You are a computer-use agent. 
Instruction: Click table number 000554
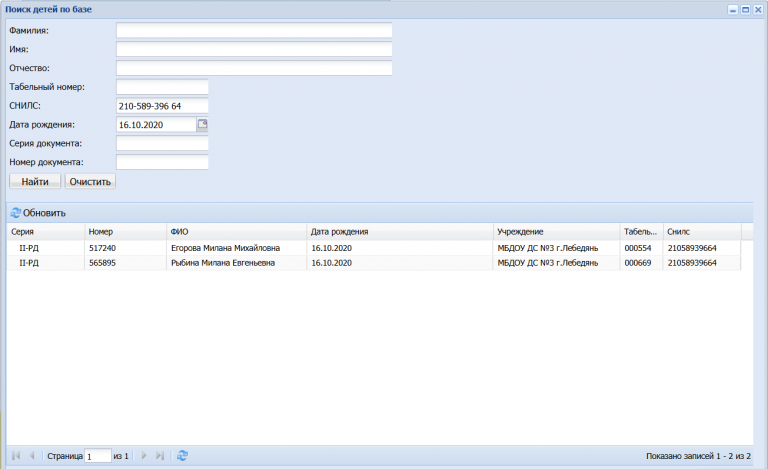coord(638,248)
